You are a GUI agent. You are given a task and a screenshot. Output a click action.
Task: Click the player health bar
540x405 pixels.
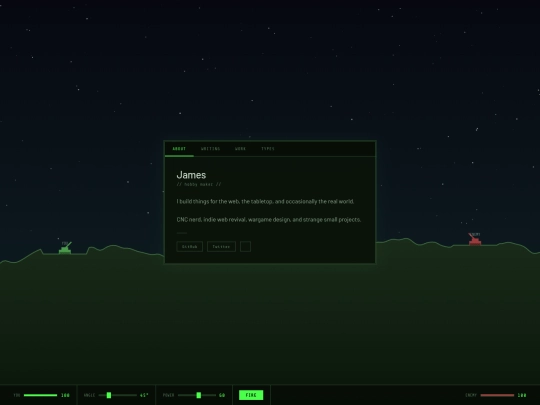[40, 395]
